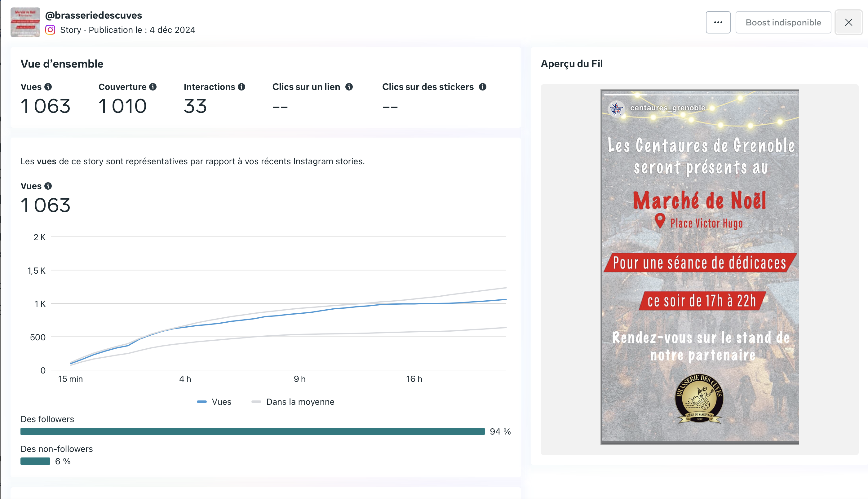Show info for Vues in overview

[48, 87]
